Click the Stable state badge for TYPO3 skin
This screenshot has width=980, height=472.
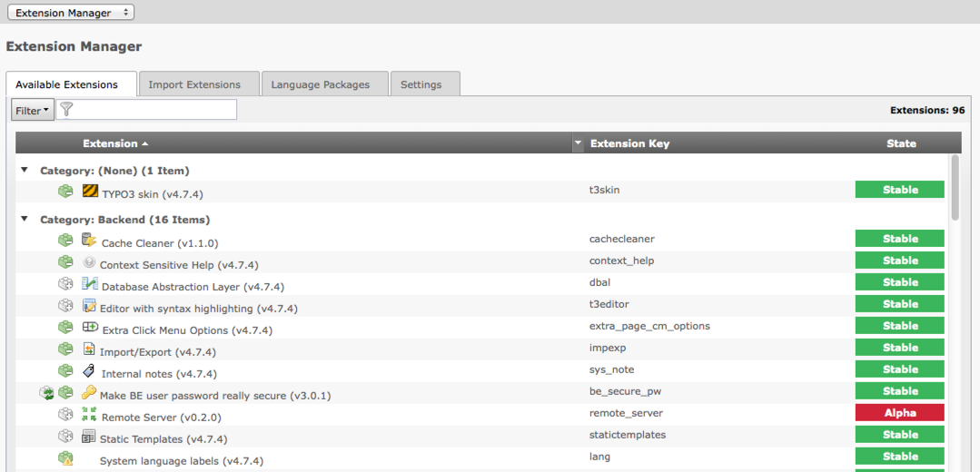pos(900,190)
